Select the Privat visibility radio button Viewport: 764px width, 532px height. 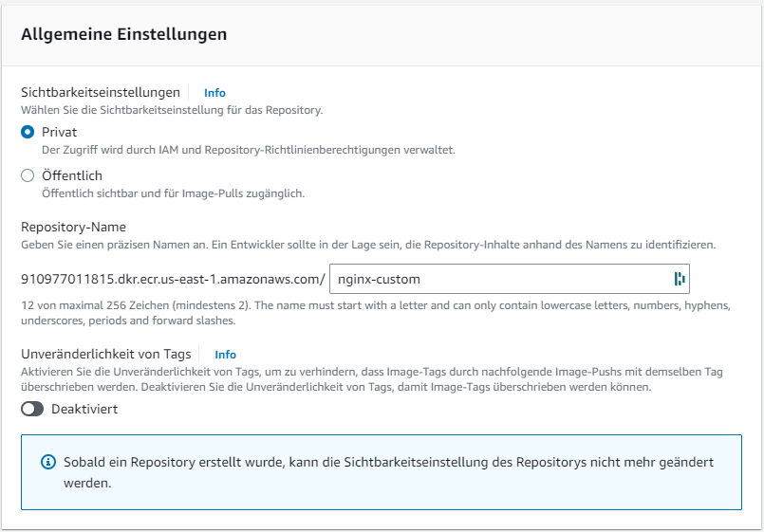click(x=28, y=132)
